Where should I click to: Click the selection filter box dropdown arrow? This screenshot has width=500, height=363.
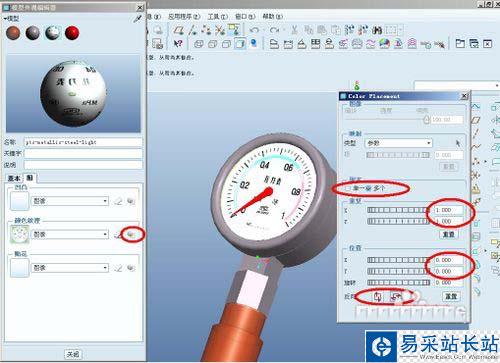pos(496,85)
